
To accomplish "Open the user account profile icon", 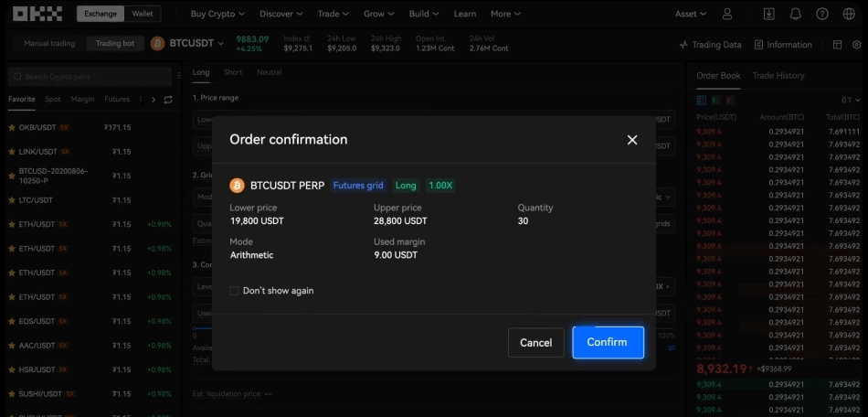I will 727,14.
